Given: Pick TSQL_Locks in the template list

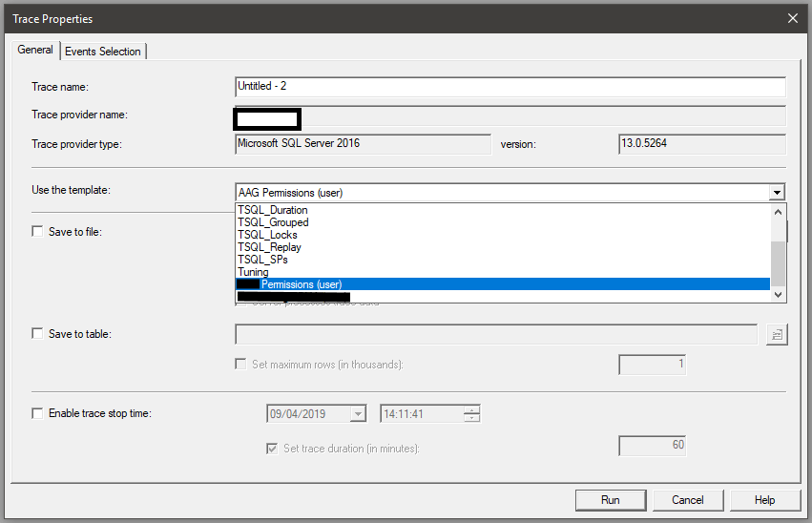Looking at the screenshot, I should (x=267, y=235).
